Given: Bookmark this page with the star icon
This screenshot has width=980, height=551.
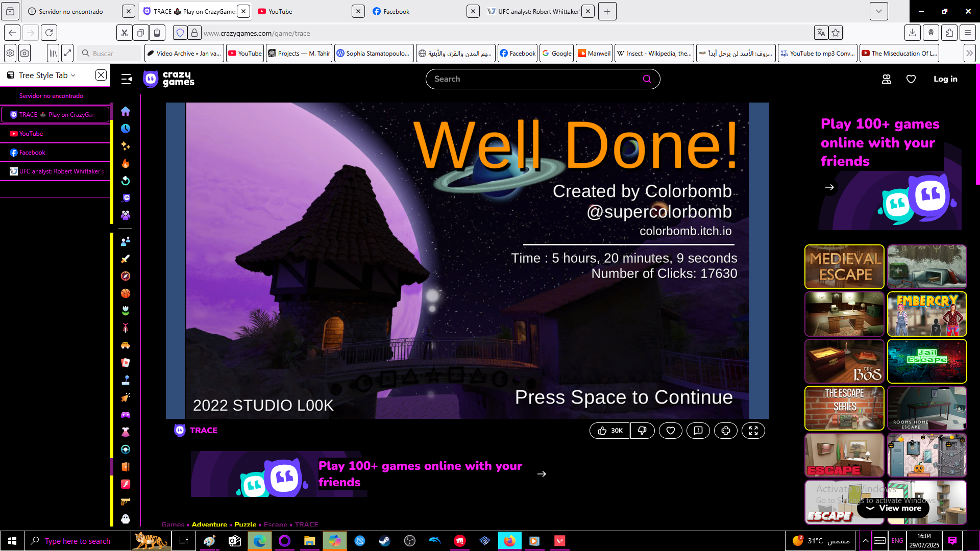Looking at the screenshot, I should 836,33.
